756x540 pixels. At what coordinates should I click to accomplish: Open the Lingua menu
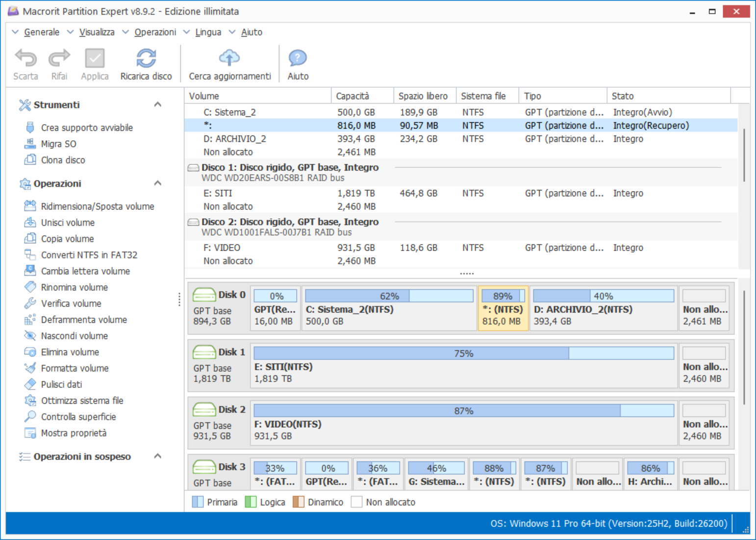pyautogui.click(x=208, y=32)
